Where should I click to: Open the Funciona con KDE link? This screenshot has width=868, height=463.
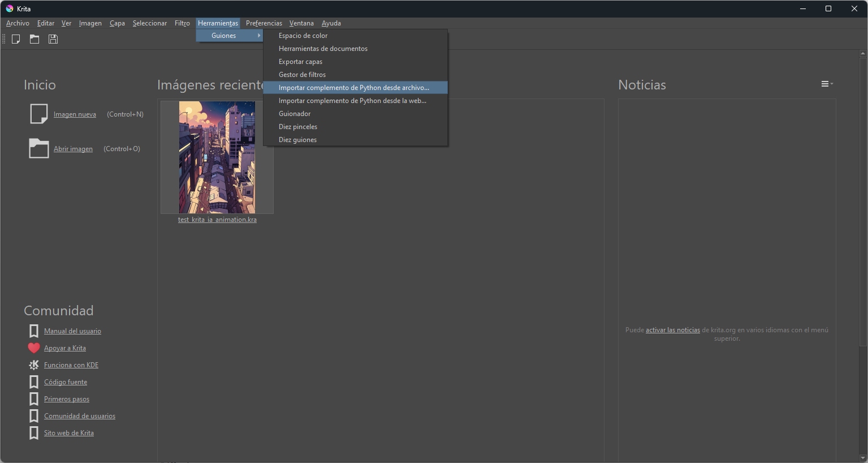click(71, 365)
